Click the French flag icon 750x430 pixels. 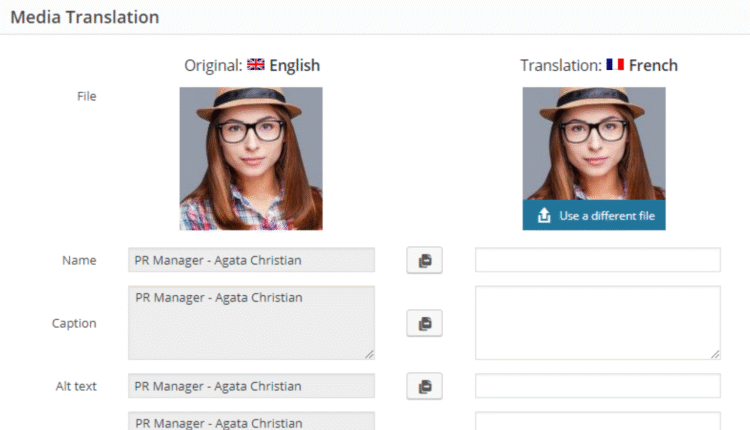pyautogui.click(x=615, y=65)
